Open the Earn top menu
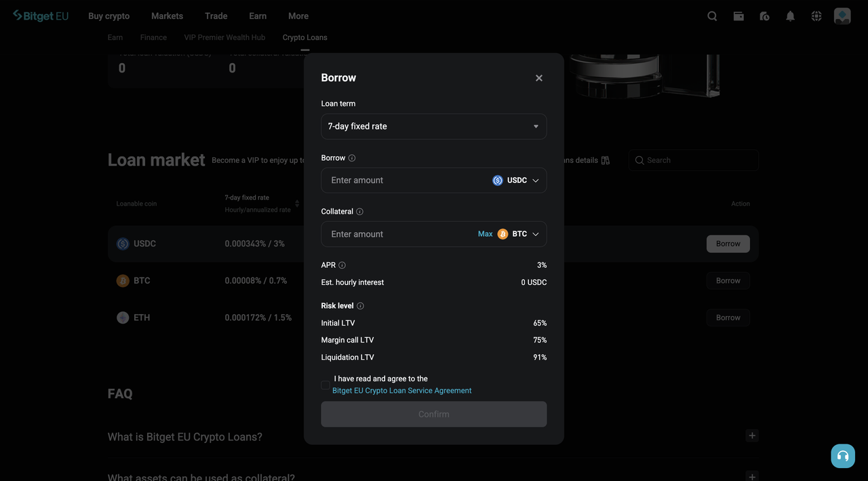 (x=258, y=16)
